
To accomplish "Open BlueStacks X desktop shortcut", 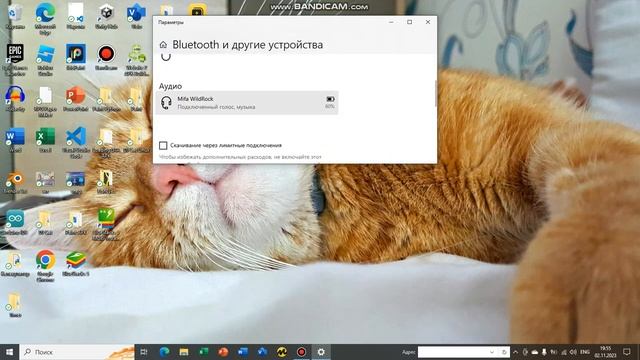I will [76, 264].
